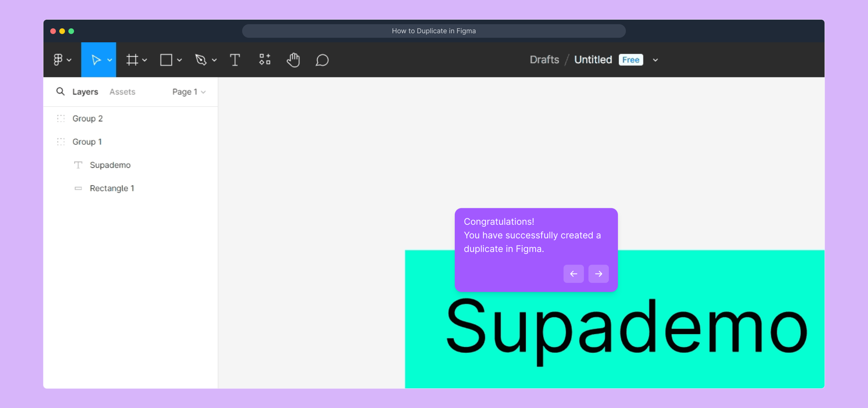The image size is (868, 408).
Task: Go to the next tooltip step
Action: tap(598, 274)
